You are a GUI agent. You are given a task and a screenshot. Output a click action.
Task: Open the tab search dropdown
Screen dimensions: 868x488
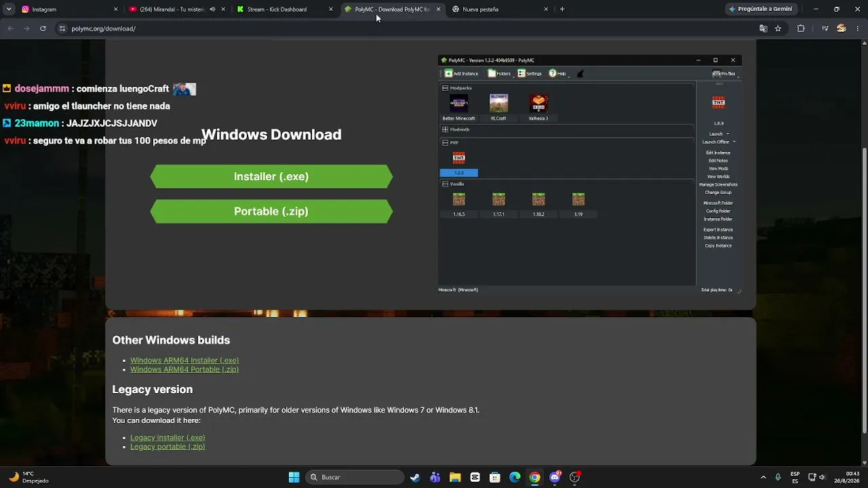pos(9,9)
